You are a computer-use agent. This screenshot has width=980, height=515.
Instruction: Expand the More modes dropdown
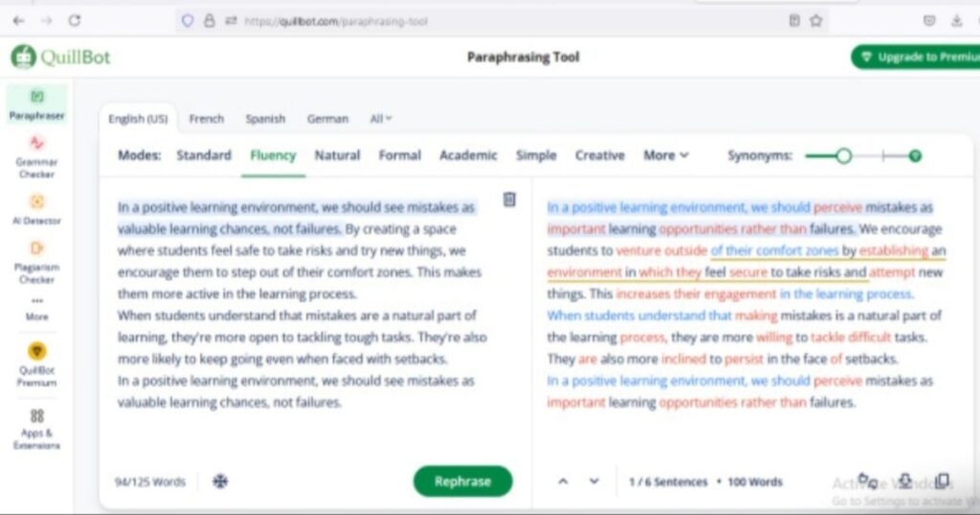(666, 156)
